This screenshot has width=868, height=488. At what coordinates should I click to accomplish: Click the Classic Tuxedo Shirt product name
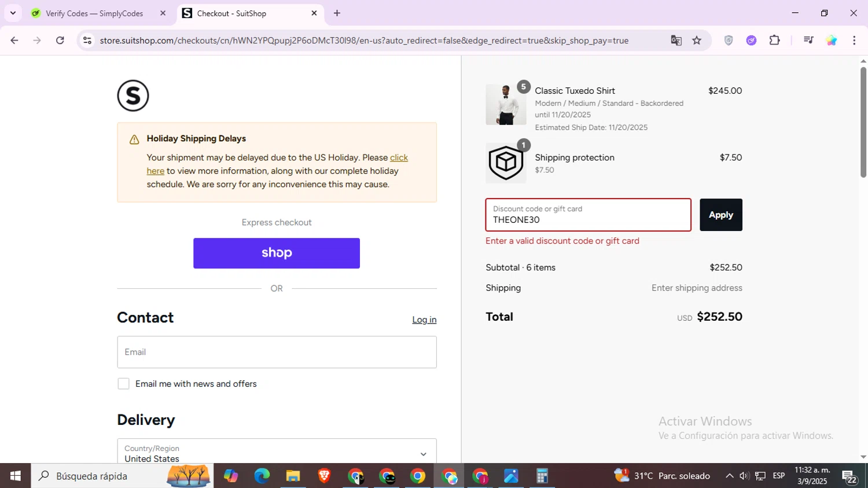click(575, 91)
